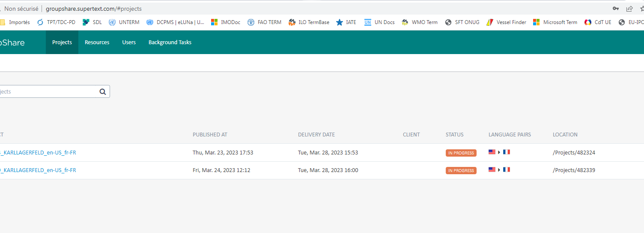Sort by Status column header

coord(455,135)
